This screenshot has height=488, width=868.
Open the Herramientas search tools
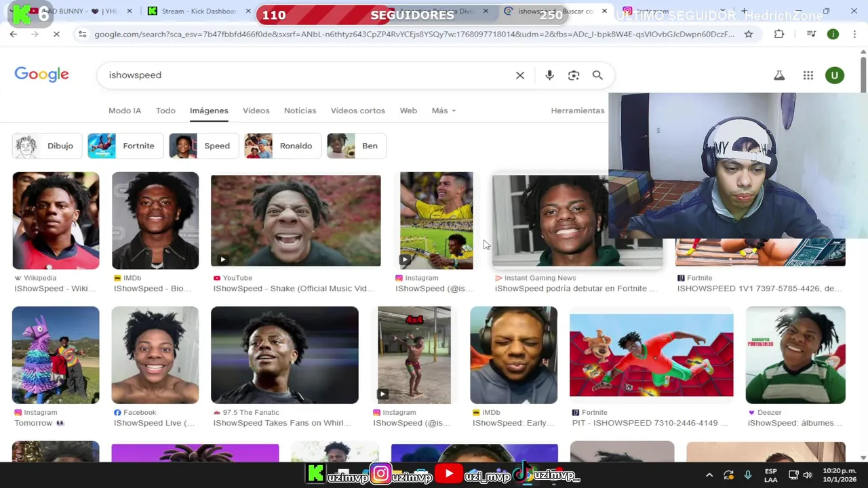(578, 110)
